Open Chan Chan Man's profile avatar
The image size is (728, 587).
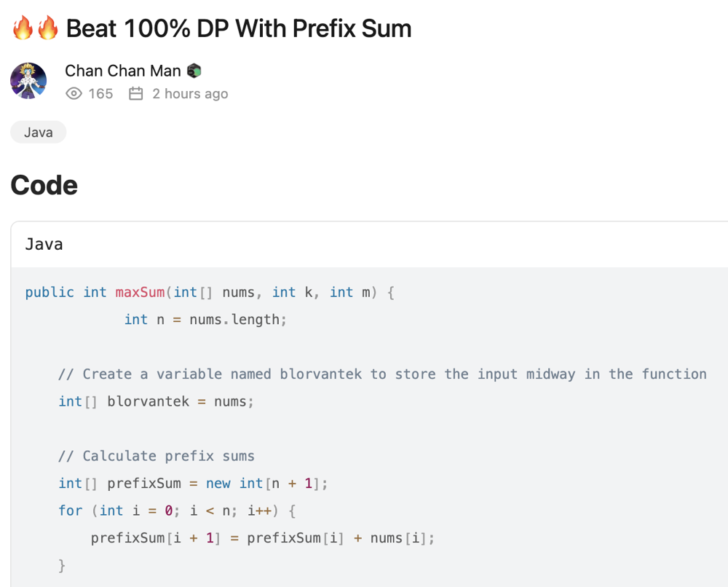(28, 81)
